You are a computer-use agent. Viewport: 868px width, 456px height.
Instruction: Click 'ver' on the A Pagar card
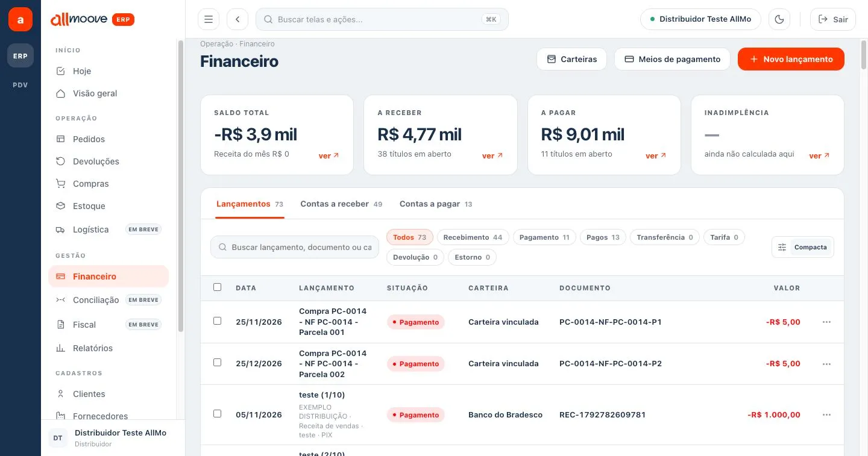(656, 156)
